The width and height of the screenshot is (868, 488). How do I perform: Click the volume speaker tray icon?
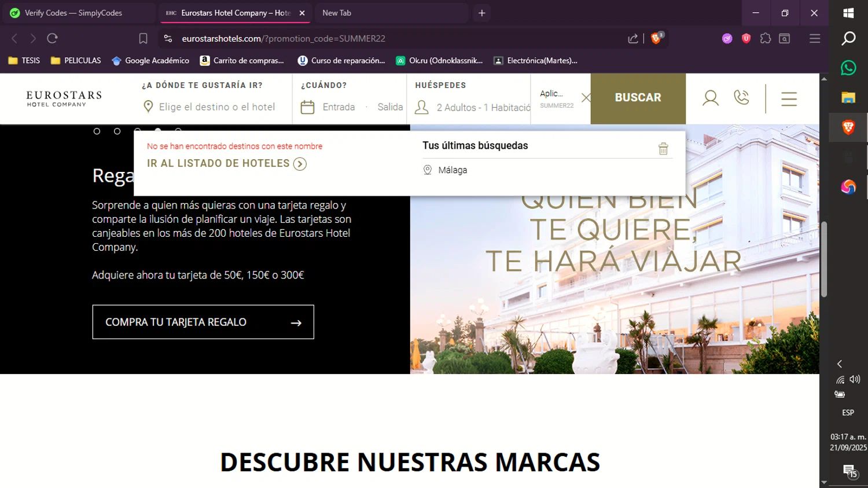pos(855,379)
